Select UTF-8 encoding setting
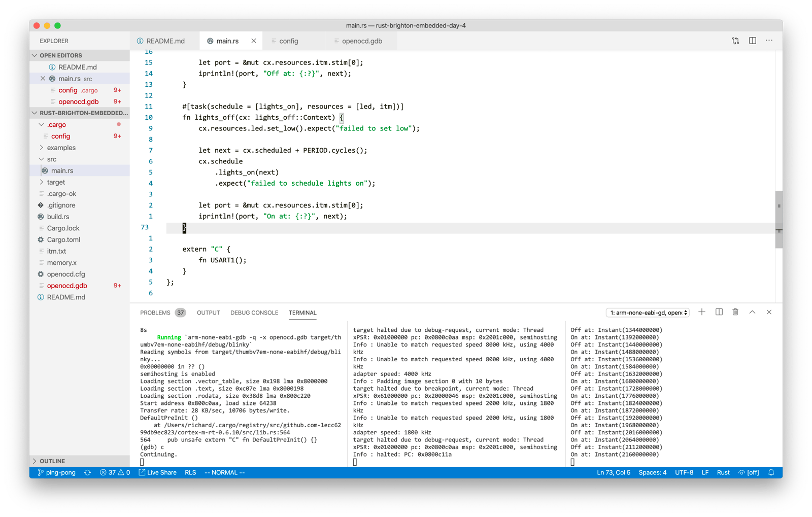 684,472
